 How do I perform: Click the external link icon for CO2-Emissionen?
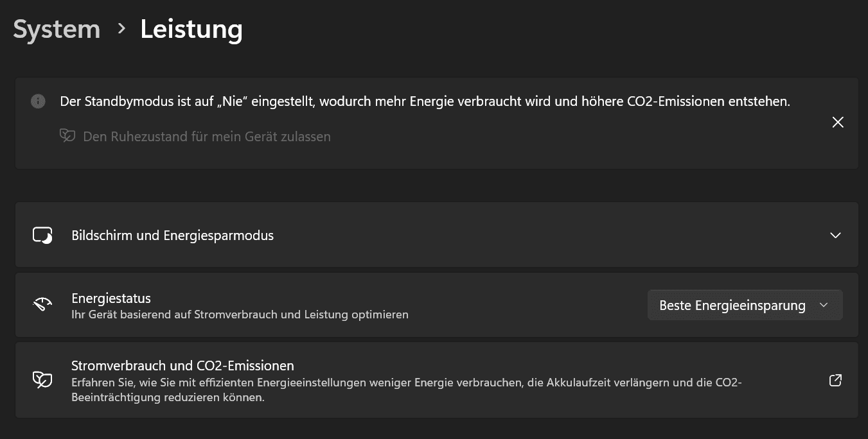tap(835, 380)
